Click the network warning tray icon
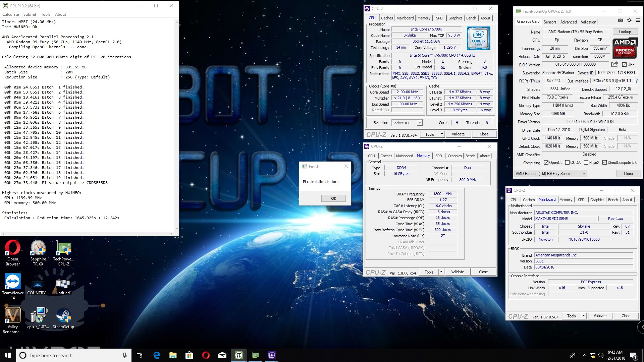This screenshot has height=362, width=644. click(593, 355)
